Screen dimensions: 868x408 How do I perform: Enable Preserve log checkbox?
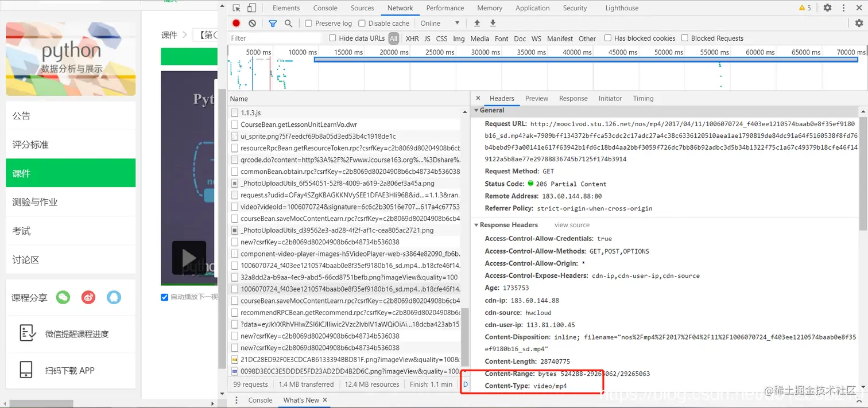(308, 23)
